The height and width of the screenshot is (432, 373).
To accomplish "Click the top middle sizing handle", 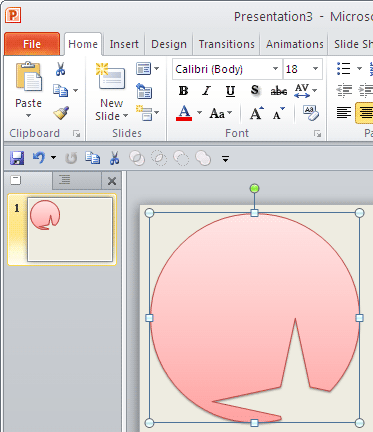I will [x=254, y=213].
